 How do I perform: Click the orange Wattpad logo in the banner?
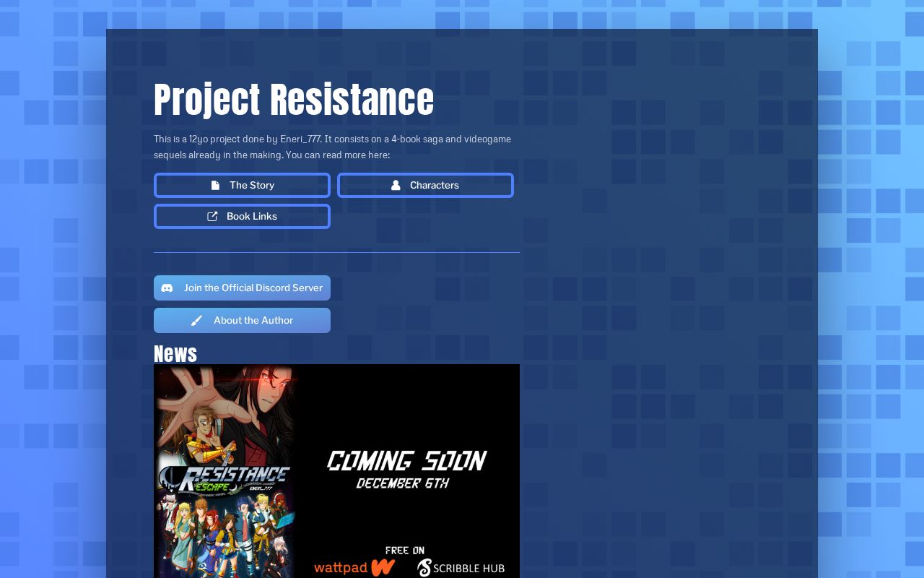pyautogui.click(x=354, y=567)
